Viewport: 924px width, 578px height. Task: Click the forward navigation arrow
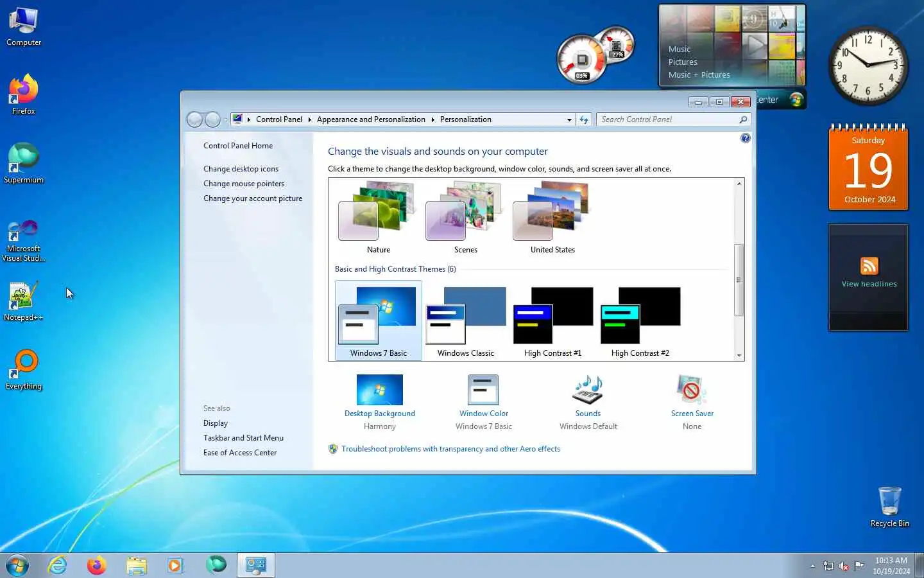click(x=212, y=119)
